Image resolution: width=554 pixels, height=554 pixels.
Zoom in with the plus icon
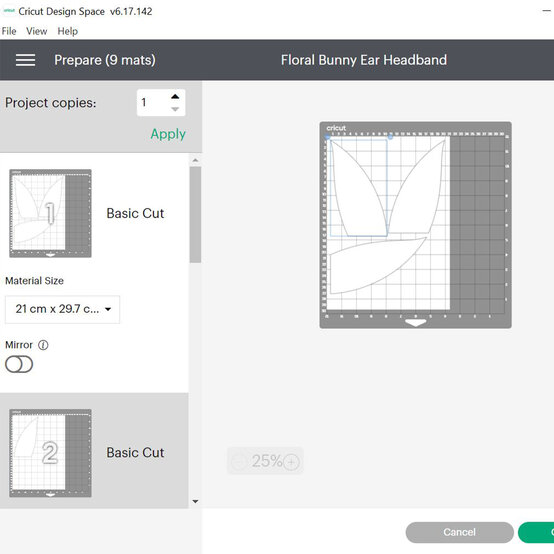(291, 462)
